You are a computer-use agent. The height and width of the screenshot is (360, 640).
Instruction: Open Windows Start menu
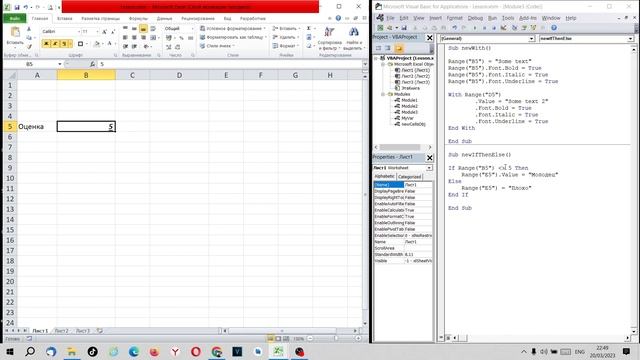click(10, 351)
